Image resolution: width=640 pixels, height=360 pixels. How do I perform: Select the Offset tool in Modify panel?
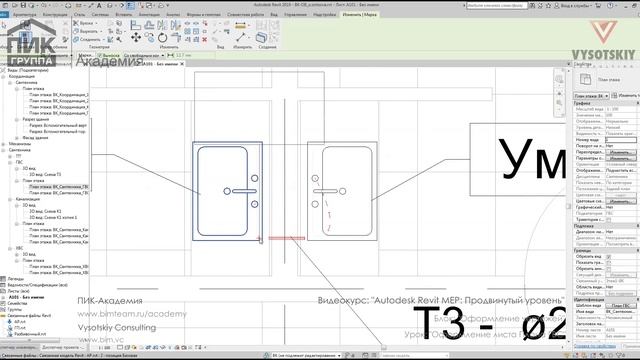[150, 25]
